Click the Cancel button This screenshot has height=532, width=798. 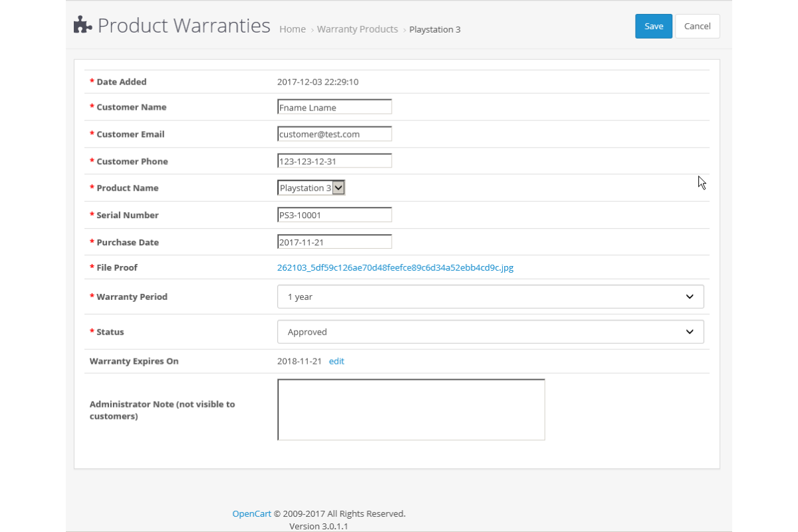coord(697,26)
